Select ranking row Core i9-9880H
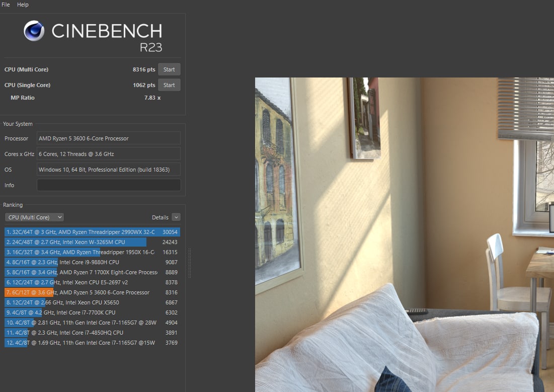Image resolution: width=554 pixels, height=392 pixels. [x=92, y=262]
